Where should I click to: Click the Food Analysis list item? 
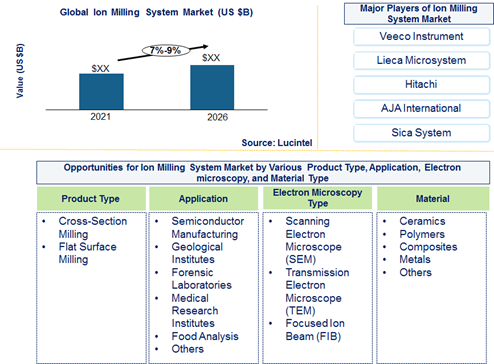205,336
